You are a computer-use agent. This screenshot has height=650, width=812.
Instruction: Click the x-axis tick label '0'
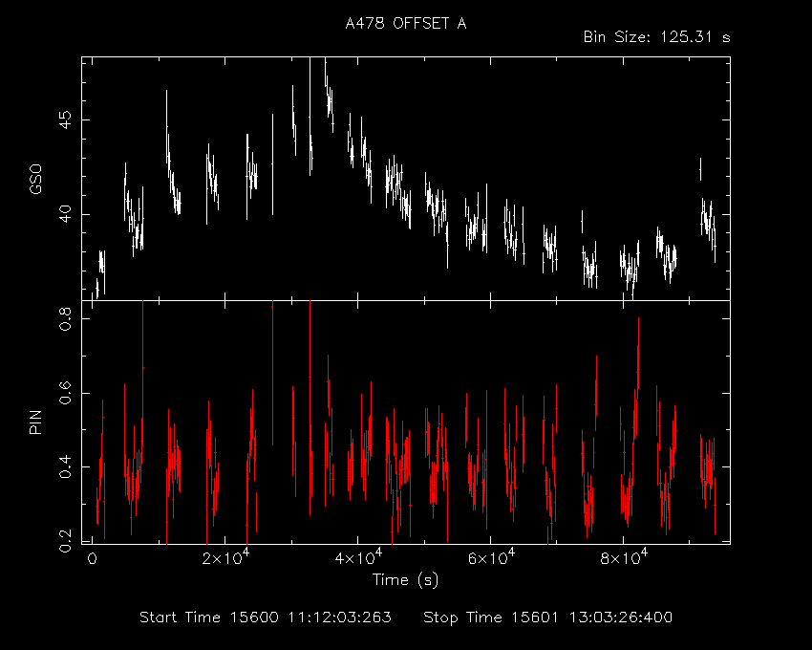(92, 559)
